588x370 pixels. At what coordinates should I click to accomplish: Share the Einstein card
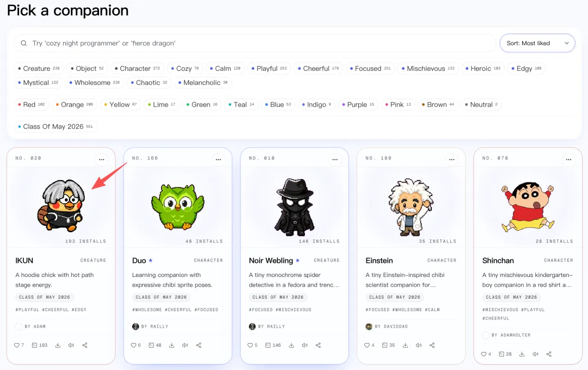pyautogui.click(x=432, y=346)
